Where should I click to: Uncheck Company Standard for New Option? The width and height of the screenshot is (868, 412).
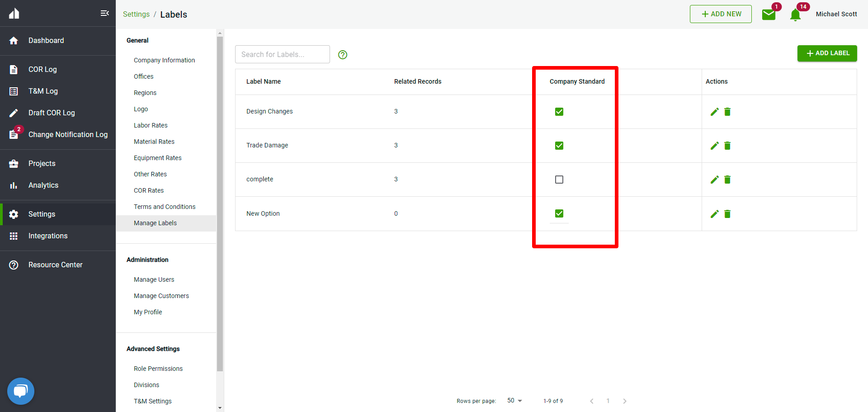[559, 213]
